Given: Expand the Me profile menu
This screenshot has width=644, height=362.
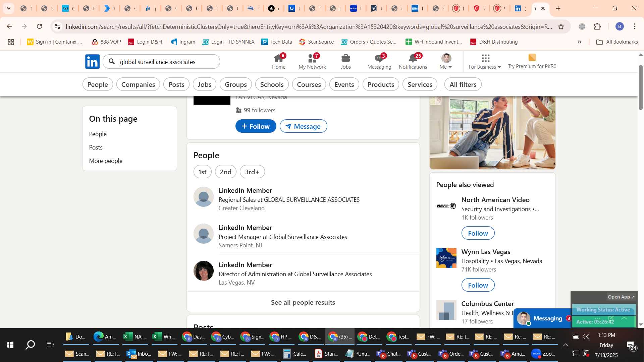Looking at the screenshot, I should pos(446,62).
